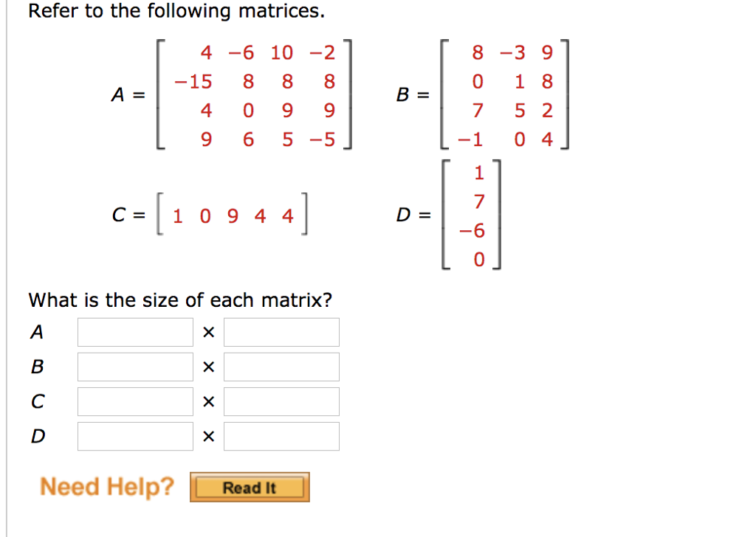The height and width of the screenshot is (537, 756).
Task: Click the multiplication sign in row A
Action: (x=208, y=332)
